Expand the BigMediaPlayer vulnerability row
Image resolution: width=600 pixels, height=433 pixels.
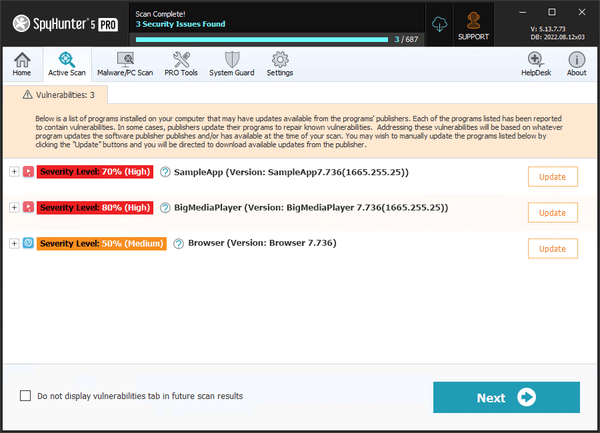click(14, 208)
